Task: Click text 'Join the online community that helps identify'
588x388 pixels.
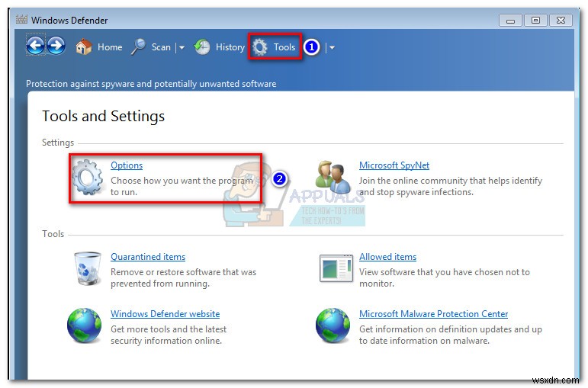Action: click(451, 181)
